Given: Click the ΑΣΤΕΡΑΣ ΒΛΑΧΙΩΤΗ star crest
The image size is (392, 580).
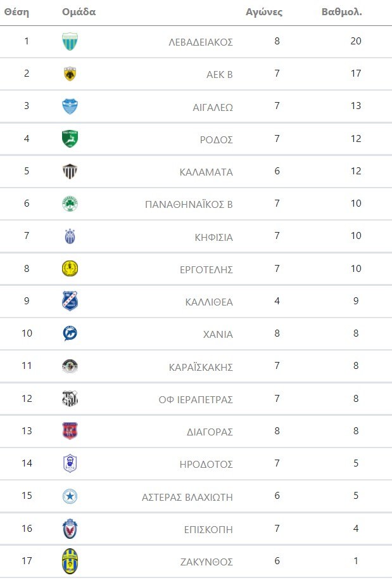Looking at the screenshot, I should click(x=70, y=496).
